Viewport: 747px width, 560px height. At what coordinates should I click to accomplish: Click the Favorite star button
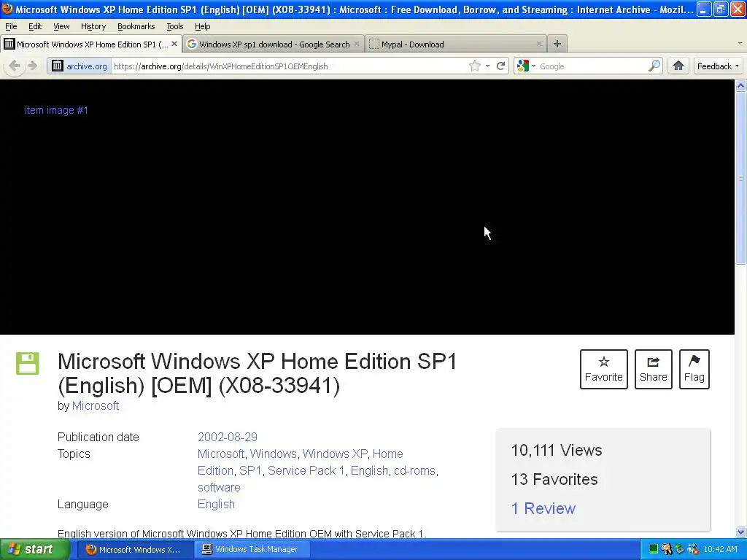[603, 369]
